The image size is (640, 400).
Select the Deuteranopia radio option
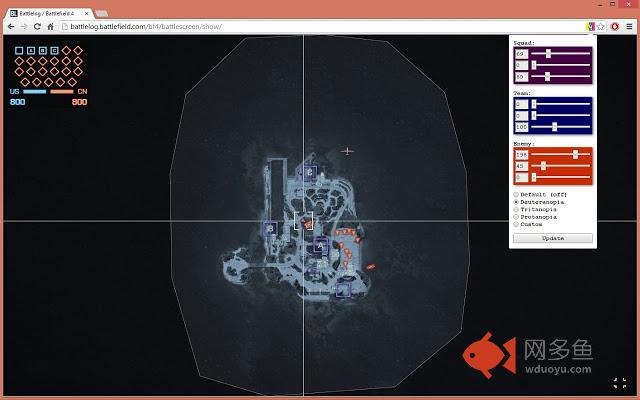point(516,202)
